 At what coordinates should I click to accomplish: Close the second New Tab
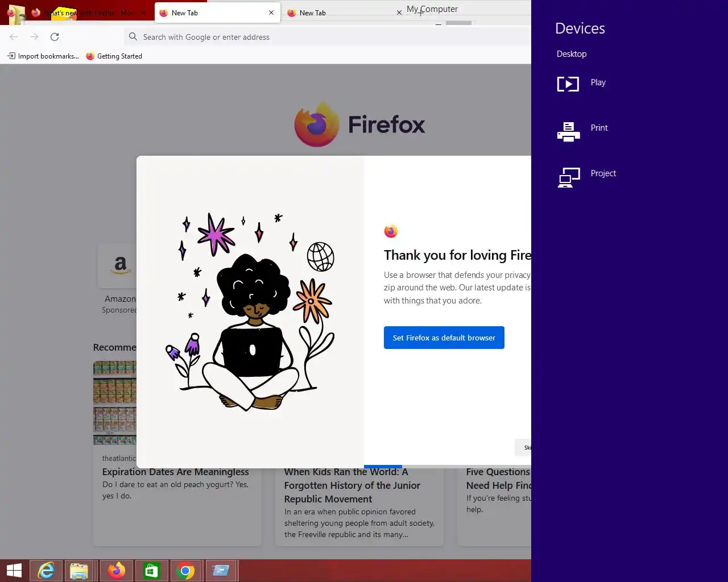[399, 13]
